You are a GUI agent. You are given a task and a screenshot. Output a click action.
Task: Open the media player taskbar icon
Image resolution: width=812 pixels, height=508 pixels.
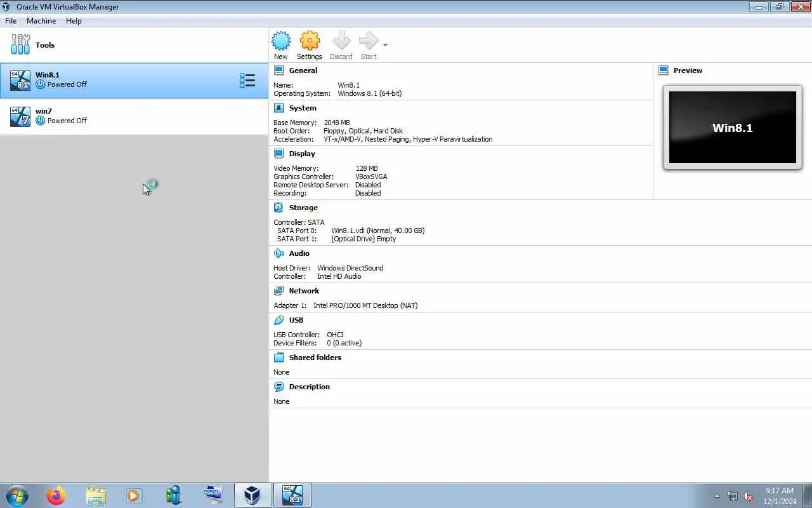pyautogui.click(x=134, y=495)
